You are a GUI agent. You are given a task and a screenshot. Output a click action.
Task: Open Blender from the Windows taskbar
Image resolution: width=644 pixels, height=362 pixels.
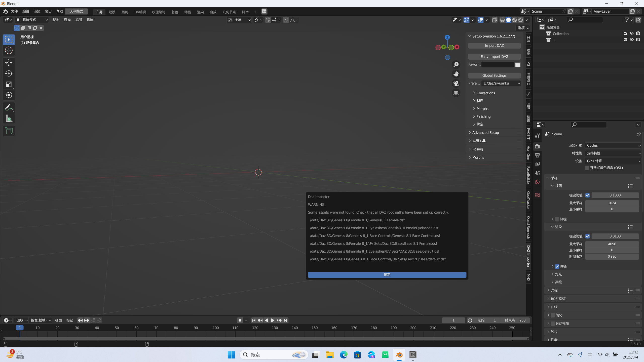399,355
